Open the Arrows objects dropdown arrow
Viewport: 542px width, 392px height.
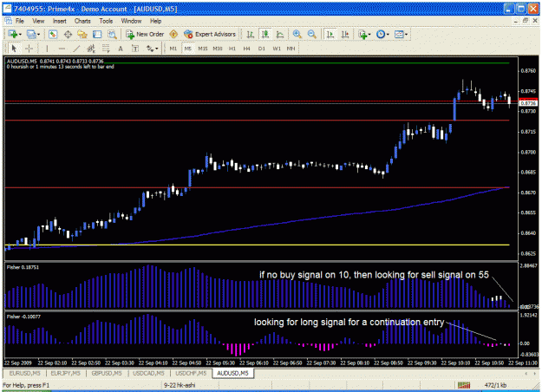pyautogui.click(x=157, y=49)
